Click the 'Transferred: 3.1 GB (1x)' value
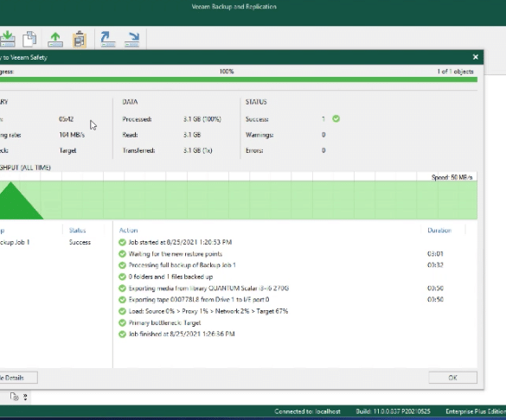Image resolution: width=506 pixels, height=420 pixels. (197, 150)
